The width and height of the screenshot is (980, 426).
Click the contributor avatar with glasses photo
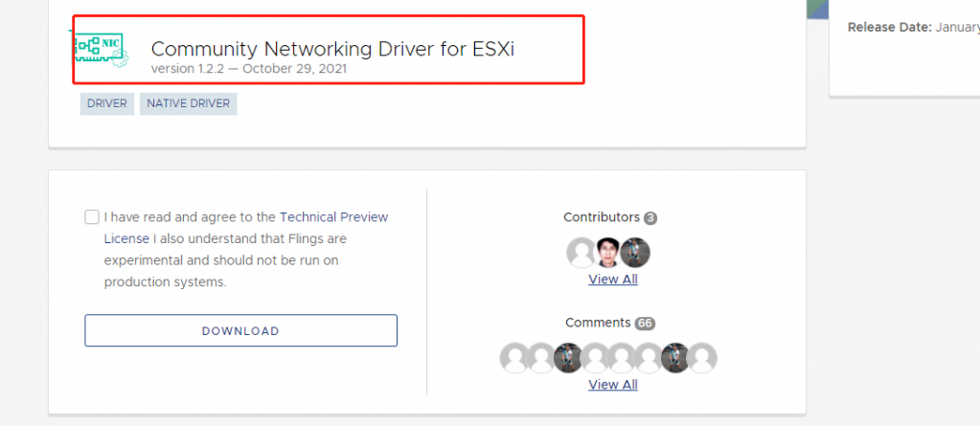click(x=608, y=253)
